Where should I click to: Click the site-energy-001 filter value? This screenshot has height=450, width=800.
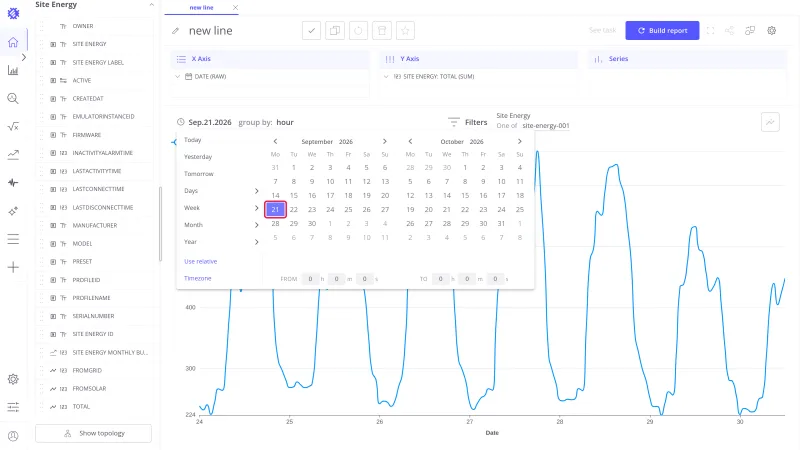point(545,126)
